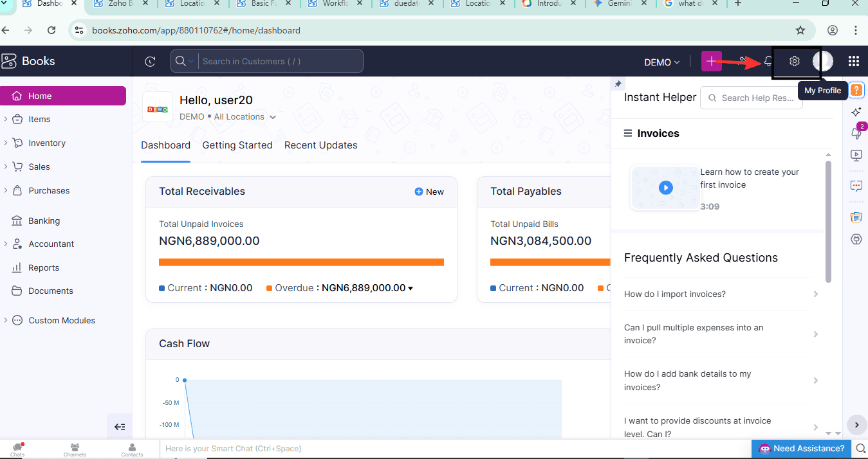The image size is (868, 459).
Task: Open the Settings gear icon
Action: pyautogui.click(x=795, y=61)
